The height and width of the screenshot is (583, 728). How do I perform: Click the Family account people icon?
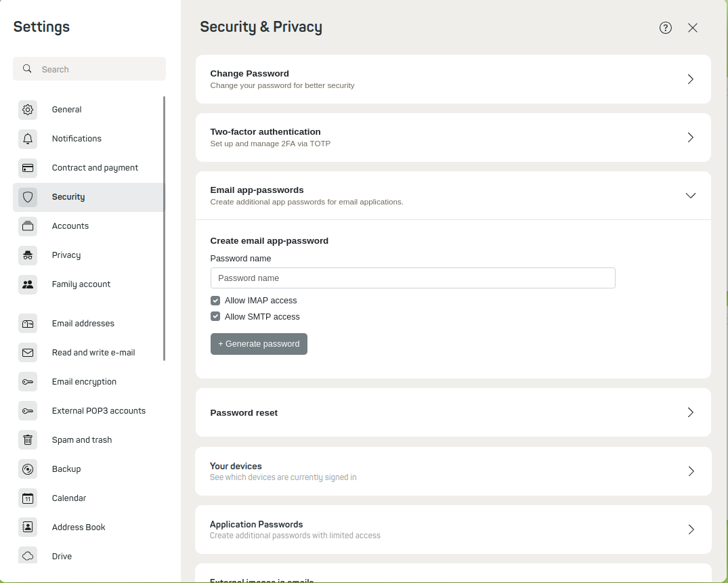click(x=28, y=284)
